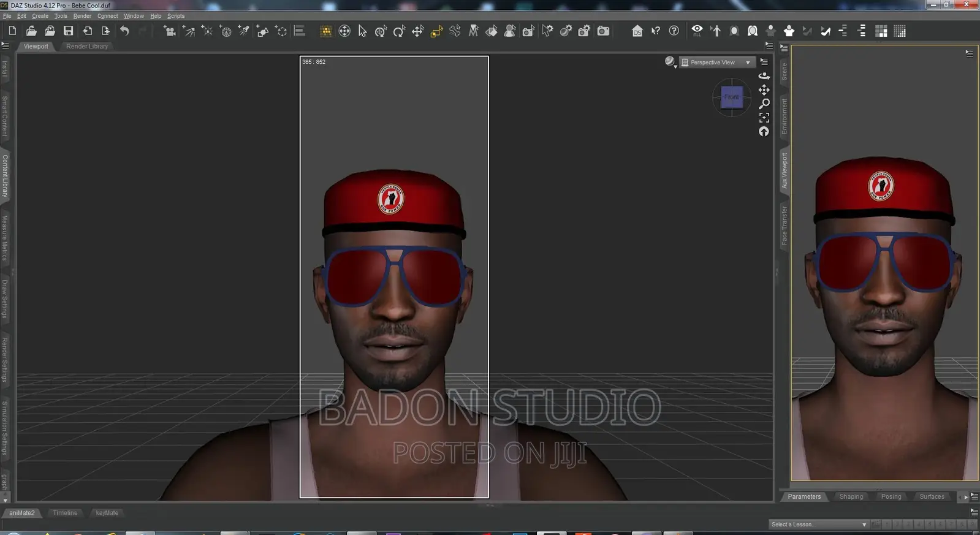The image size is (980, 535).
Task: Open the Content Library side tab
Action: [5, 176]
